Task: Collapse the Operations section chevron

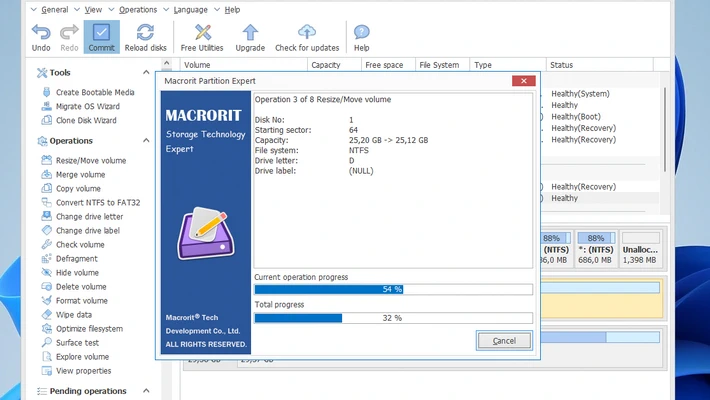Action: coord(146,140)
